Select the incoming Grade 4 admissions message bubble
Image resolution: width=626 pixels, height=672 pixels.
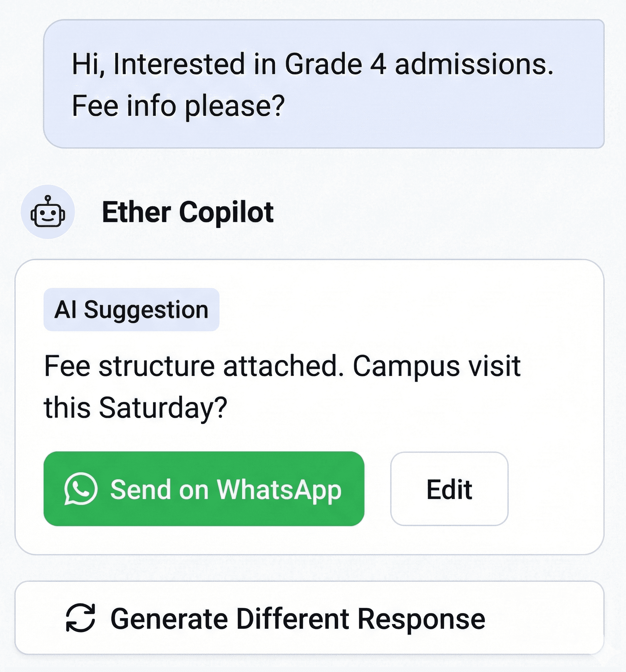point(324,84)
